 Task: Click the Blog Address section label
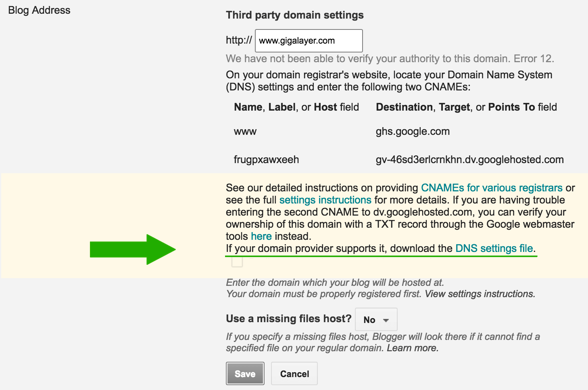[39, 10]
